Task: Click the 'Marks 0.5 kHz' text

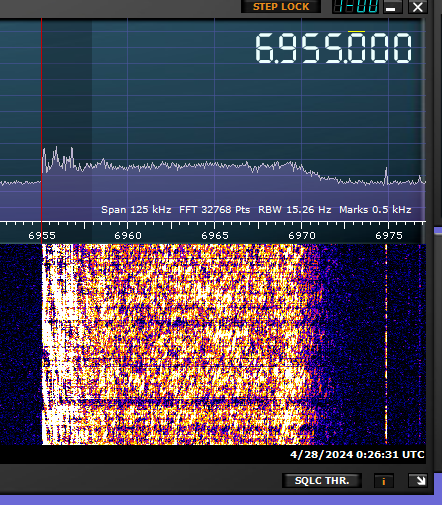Action: click(x=375, y=210)
